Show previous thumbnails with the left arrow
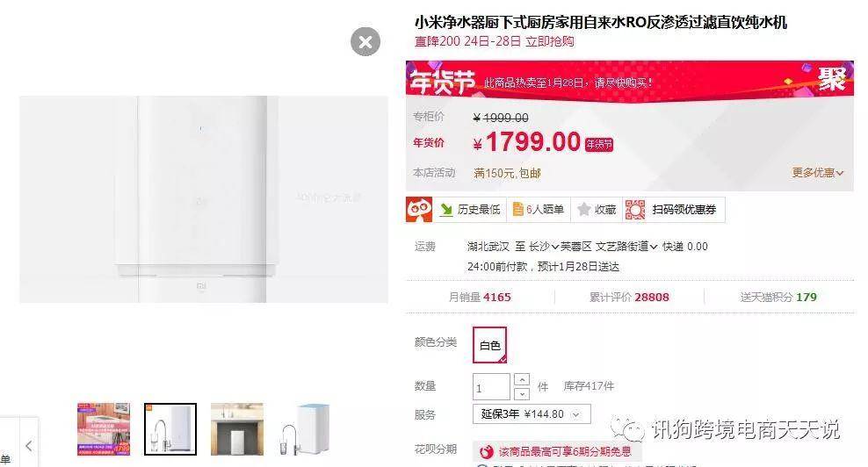Image resolution: width=868 pixels, height=467 pixels. 29,445
